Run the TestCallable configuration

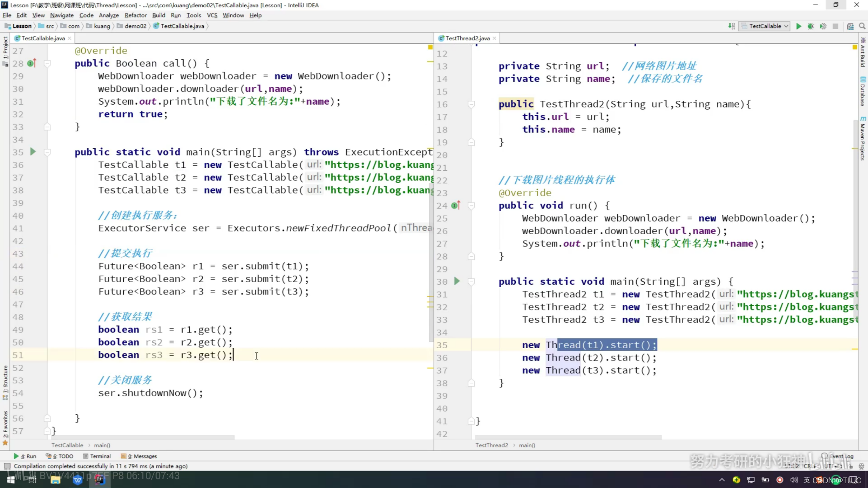pos(798,26)
